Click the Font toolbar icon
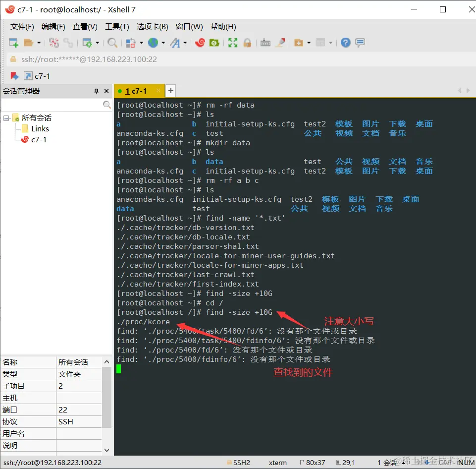 pyautogui.click(x=175, y=43)
